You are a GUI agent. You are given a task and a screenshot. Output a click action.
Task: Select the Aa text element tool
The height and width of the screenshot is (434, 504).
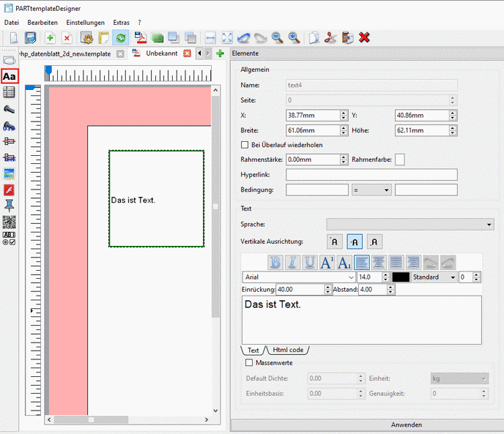9,77
